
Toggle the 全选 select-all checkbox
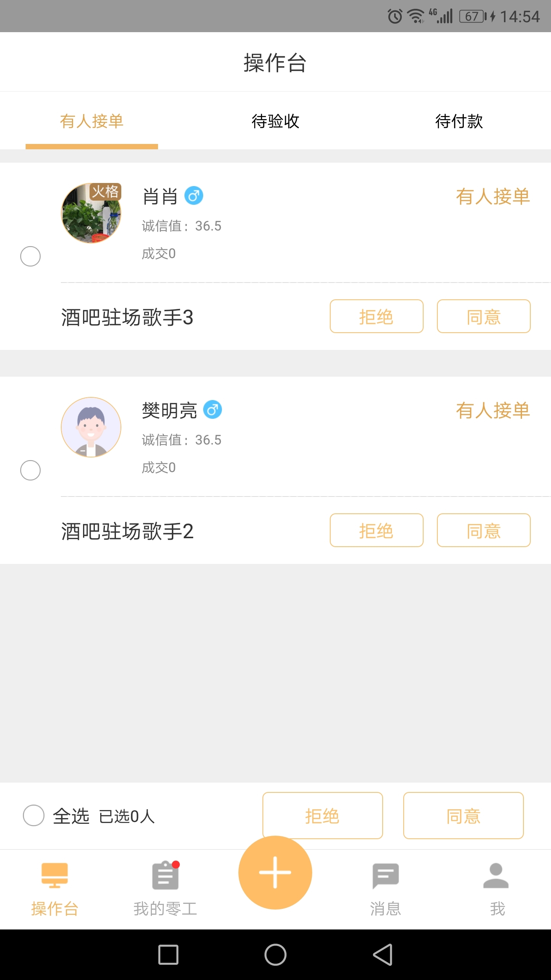pyautogui.click(x=34, y=815)
